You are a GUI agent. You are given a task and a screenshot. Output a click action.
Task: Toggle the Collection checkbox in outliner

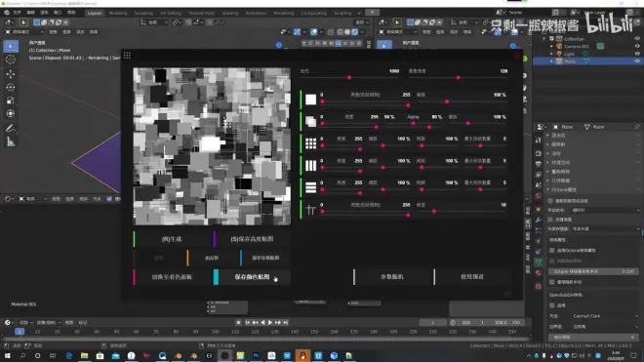pos(551,39)
